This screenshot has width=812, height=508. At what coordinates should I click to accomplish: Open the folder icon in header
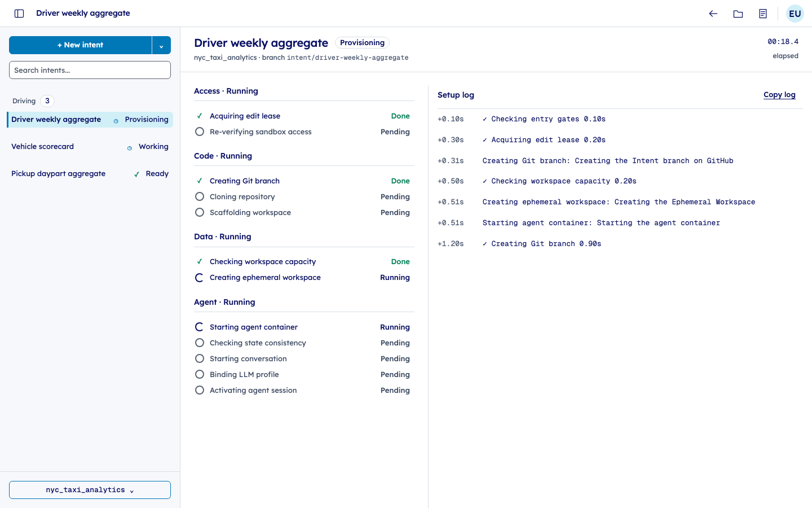point(738,14)
